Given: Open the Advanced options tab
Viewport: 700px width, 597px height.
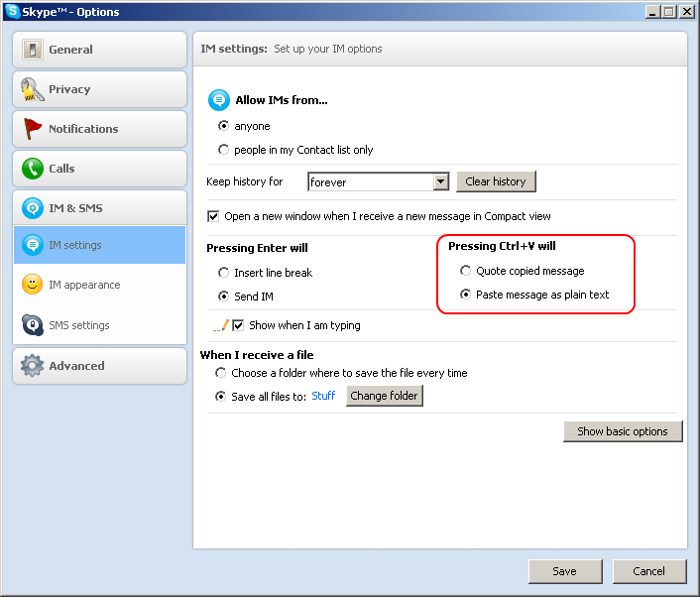Looking at the screenshot, I should point(99,366).
